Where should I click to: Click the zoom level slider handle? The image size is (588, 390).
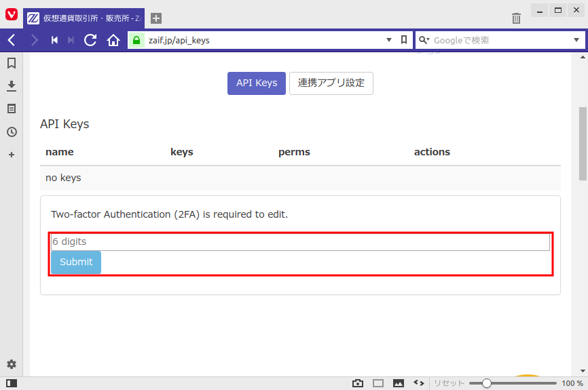coord(486,383)
